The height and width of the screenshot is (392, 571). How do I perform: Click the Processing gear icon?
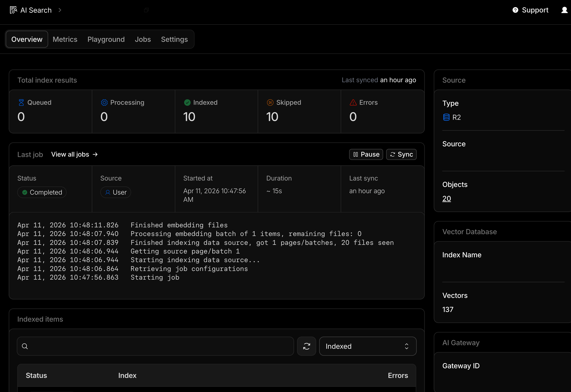click(104, 102)
